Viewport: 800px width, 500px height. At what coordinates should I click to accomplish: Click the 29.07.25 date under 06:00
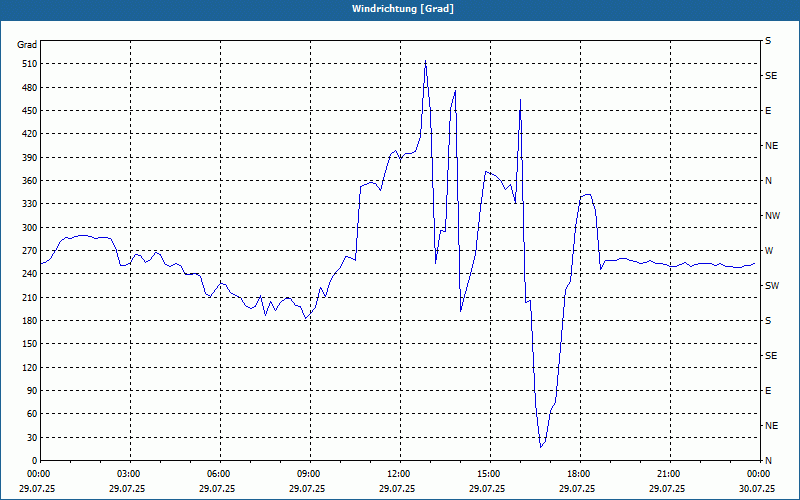pyautogui.click(x=217, y=488)
